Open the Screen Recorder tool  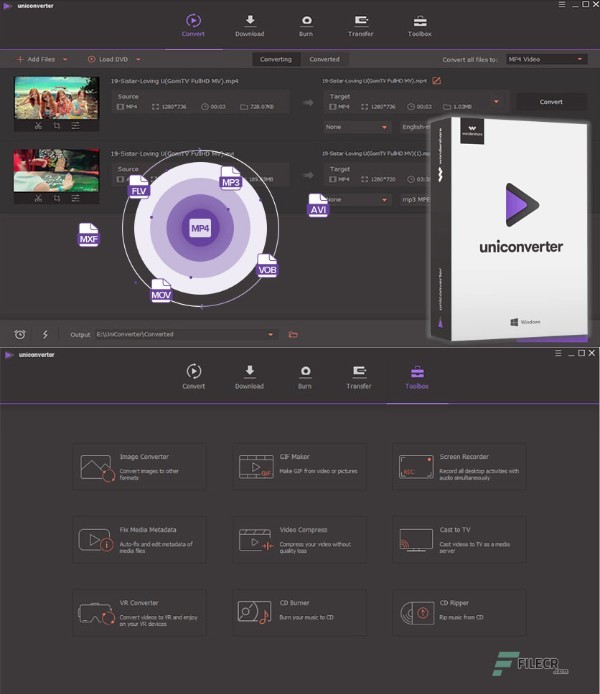459,467
